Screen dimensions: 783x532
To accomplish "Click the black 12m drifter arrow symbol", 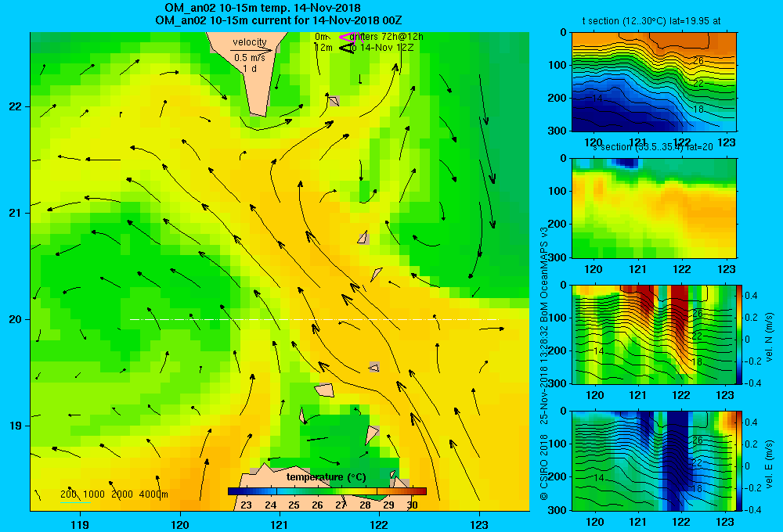I will (347, 48).
